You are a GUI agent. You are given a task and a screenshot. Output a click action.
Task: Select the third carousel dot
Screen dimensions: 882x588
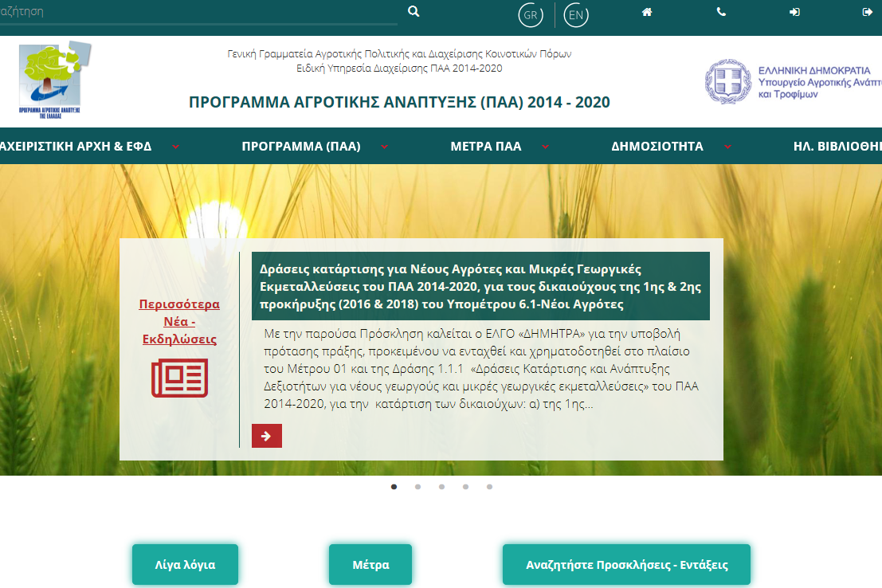click(441, 486)
